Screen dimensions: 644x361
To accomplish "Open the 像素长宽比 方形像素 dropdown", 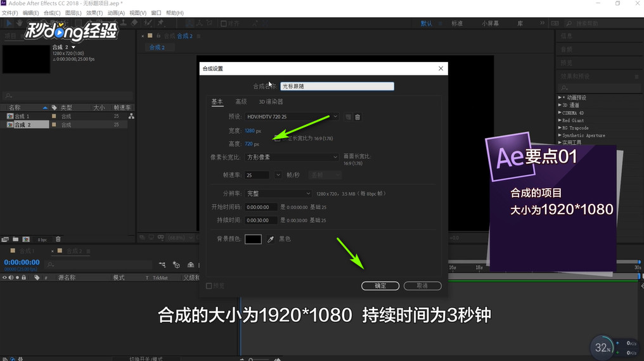I will [292, 157].
